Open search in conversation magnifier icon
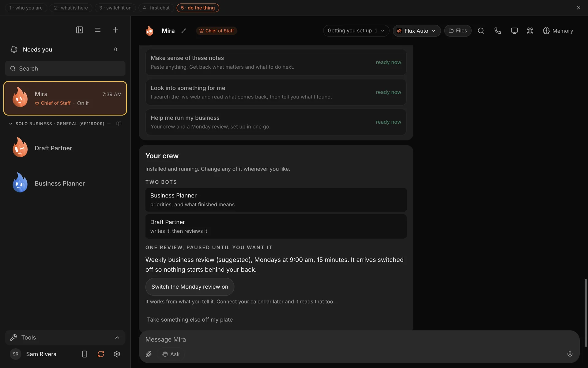This screenshot has height=368, width=588. 481,31
